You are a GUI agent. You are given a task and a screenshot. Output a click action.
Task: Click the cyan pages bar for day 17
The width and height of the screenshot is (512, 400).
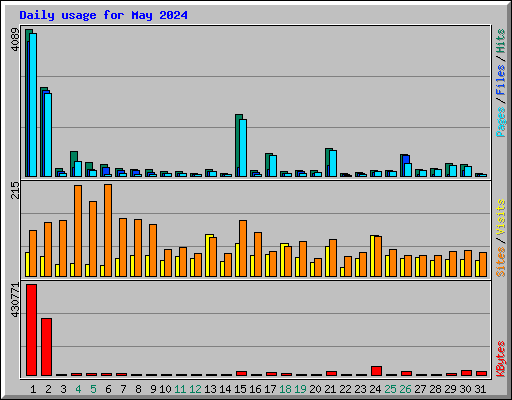tap(273, 166)
